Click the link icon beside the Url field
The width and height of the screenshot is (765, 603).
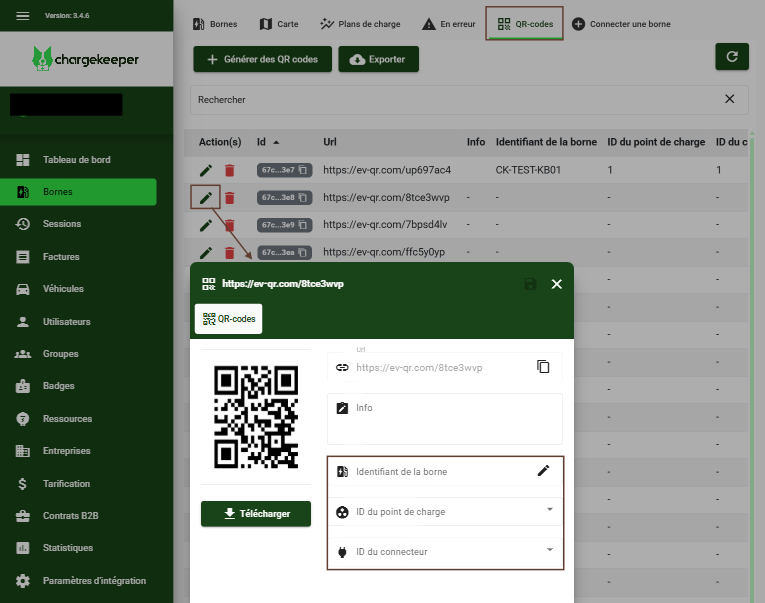(x=342, y=367)
